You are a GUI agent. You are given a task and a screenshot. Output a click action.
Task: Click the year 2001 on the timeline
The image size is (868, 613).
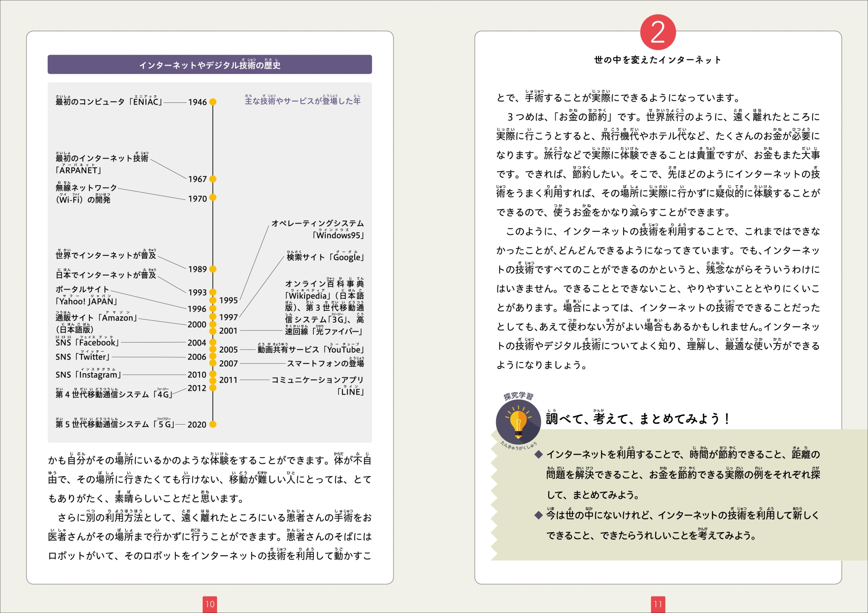click(x=228, y=331)
